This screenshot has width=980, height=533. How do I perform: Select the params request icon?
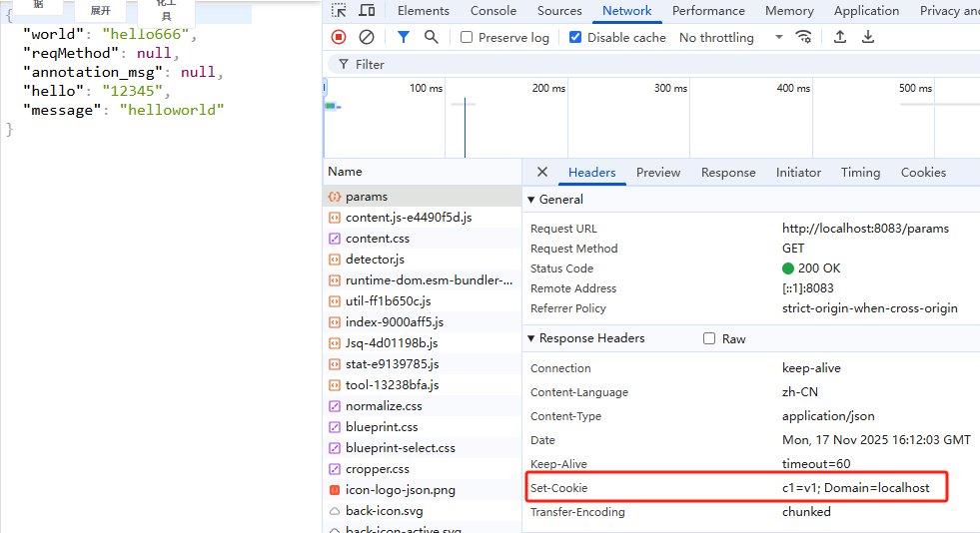point(335,197)
